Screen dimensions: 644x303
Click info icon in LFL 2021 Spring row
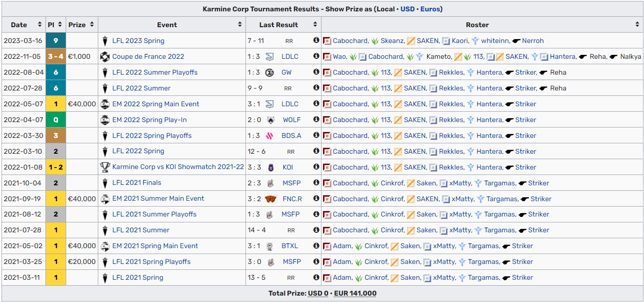tap(316, 277)
